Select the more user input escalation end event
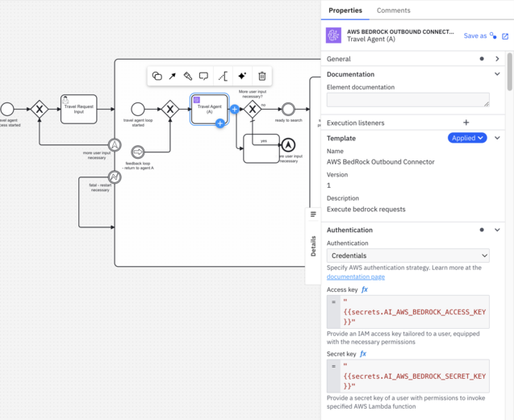Image resolution: width=514 pixels, height=420 pixels. [x=288, y=145]
